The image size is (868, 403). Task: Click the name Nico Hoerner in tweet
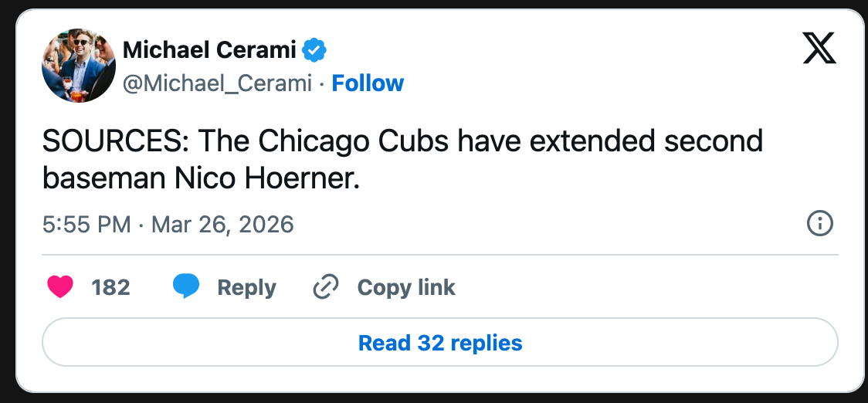point(265,178)
